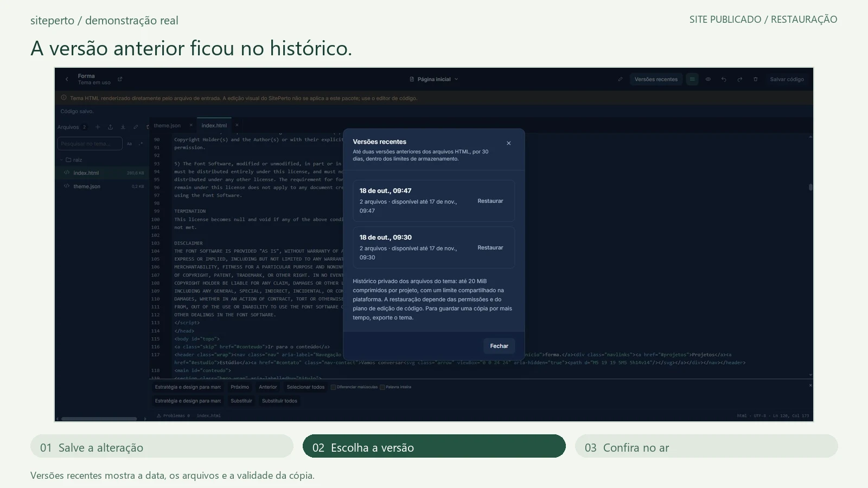Click the rename pencil icon in Arquivos
The image size is (868, 488).
coord(136,127)
